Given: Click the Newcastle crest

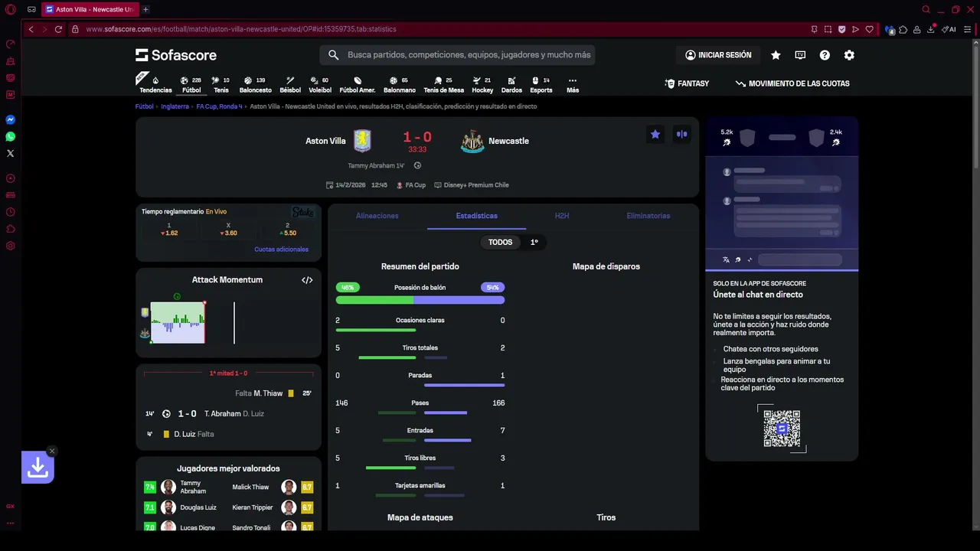Looking at the screenshot, I should click(x=472, y=141).
